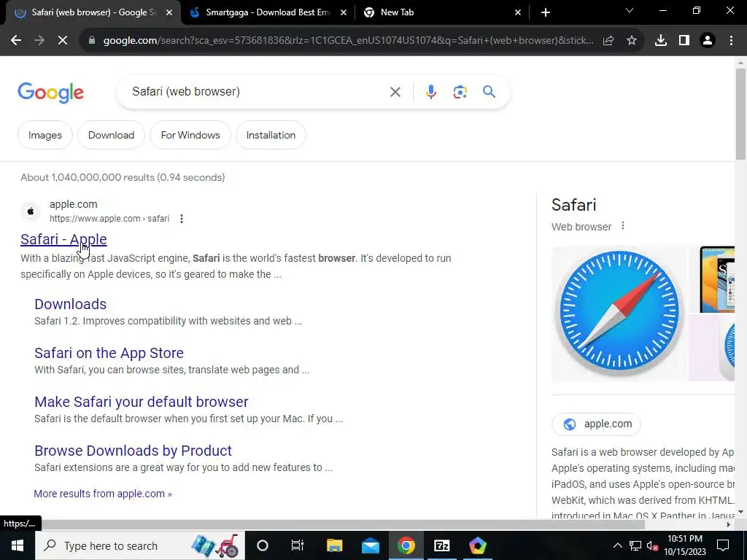Open Task View in the taskbar
The image size is (747, 560).
[x=298, y=545]
